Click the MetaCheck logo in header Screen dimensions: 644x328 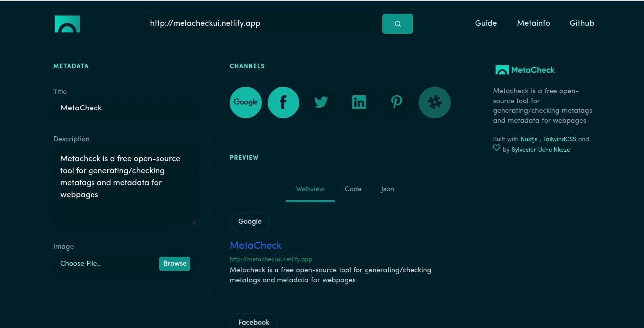67,24
